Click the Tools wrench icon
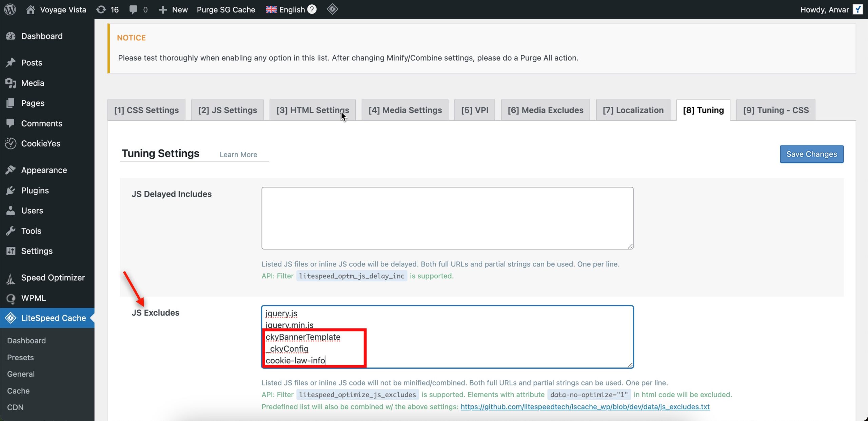 click(x=11, y=231)
